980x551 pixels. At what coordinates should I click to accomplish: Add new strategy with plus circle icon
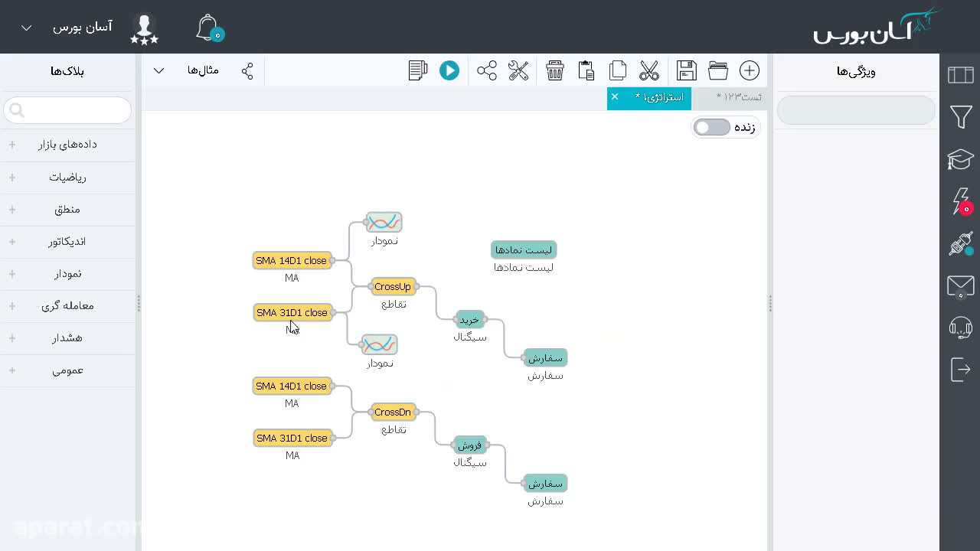[750, 70]
